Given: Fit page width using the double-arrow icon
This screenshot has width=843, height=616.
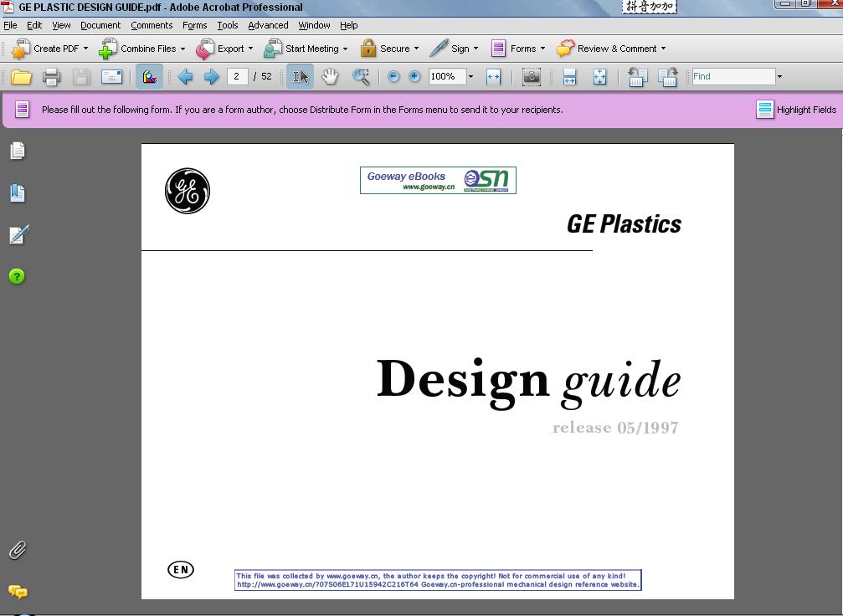Looking at the screenshot, I should tap(493, 77).
